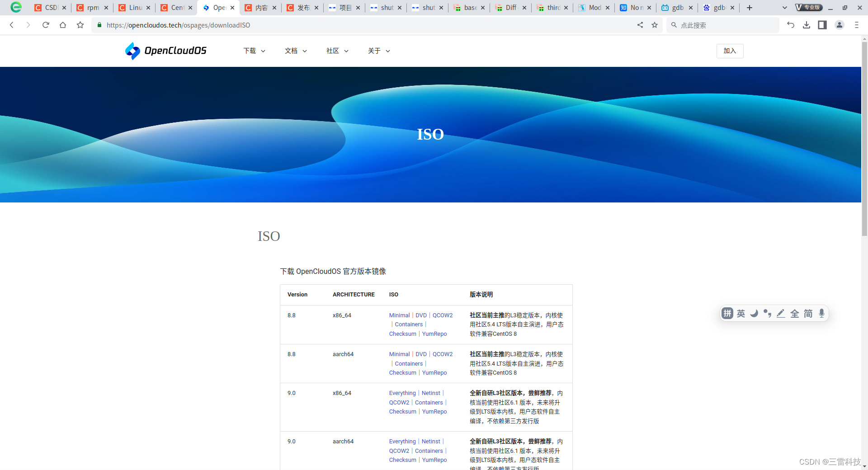Click the secure lock icon in address bar
This screenshot has width=868, height=470.
(x=99, y=25)
